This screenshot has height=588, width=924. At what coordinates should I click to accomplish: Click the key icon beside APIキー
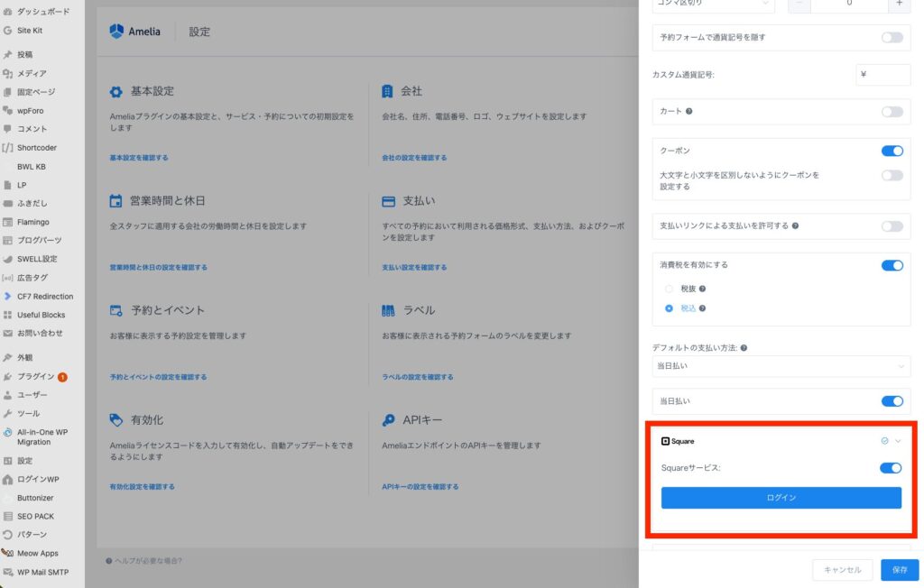[388, 420]
